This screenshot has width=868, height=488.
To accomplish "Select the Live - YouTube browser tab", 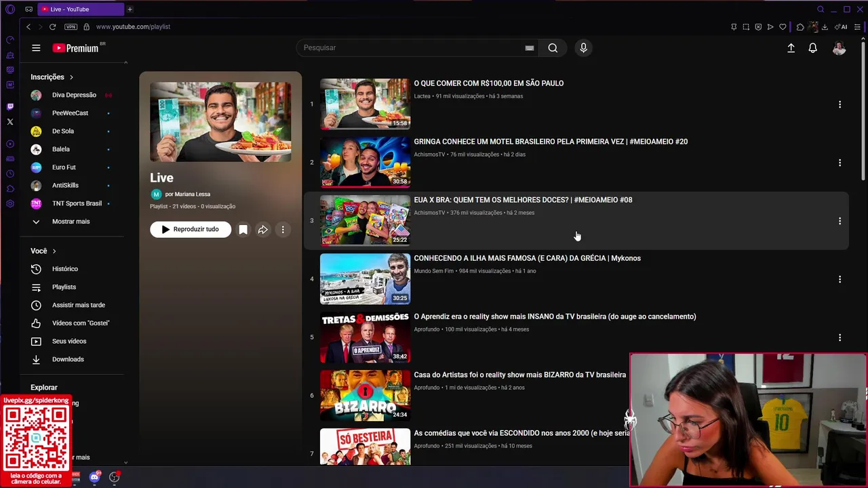I will [80, 9].
